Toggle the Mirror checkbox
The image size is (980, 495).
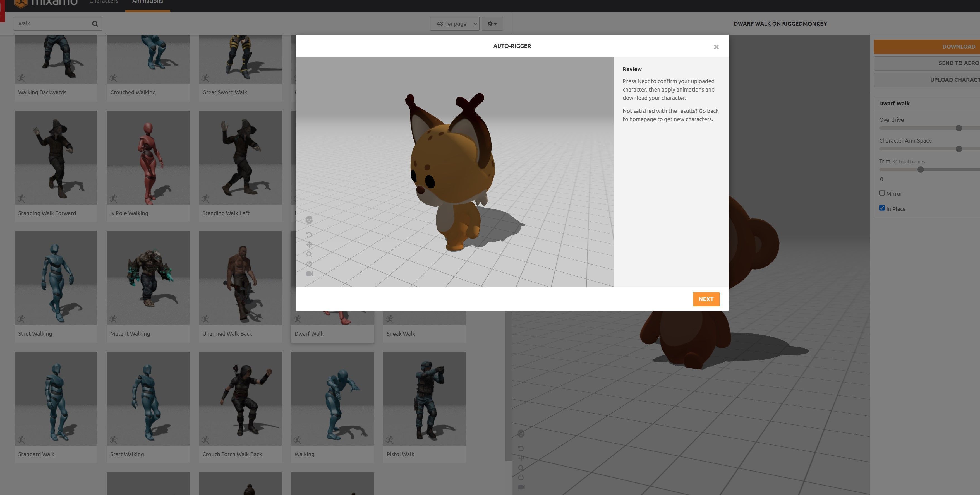[x=882, y=193]
